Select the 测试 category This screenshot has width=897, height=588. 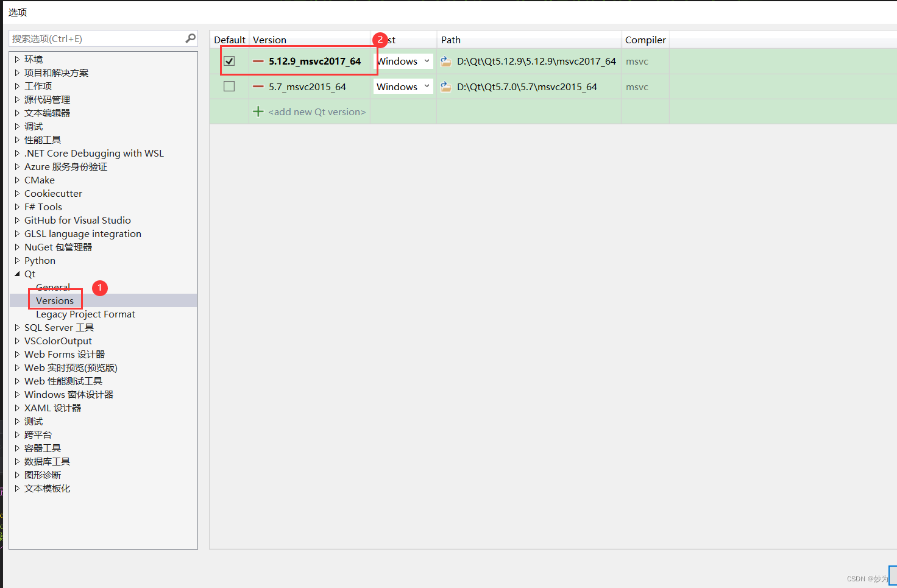(34, 421)
